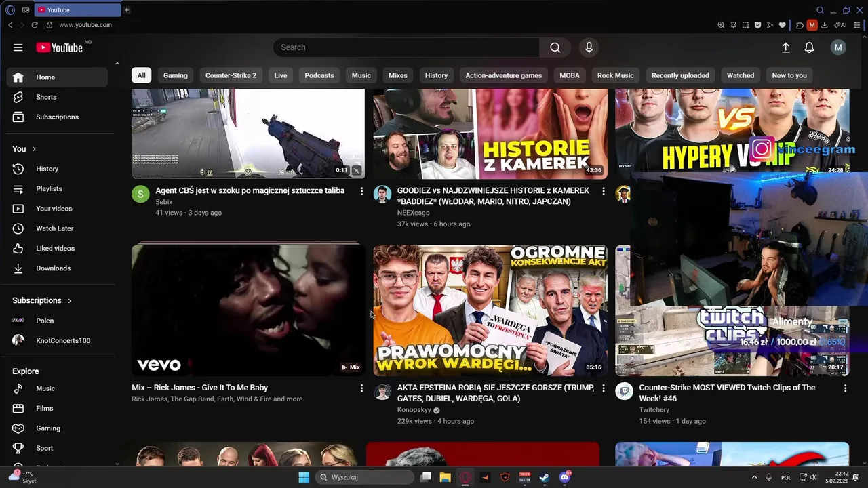Open a new browser tab with plus

click(127, 10)
